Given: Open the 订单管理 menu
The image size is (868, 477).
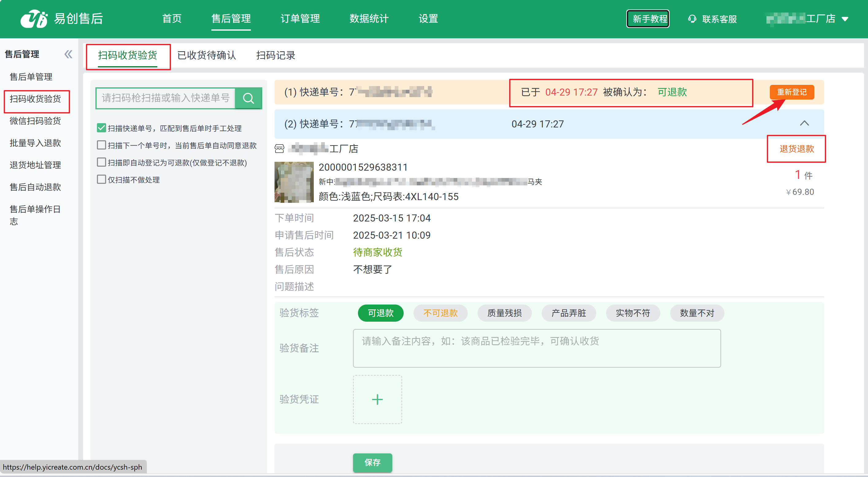Looking at the screenshot, I should pyautogui.click(x=300, y=18).
